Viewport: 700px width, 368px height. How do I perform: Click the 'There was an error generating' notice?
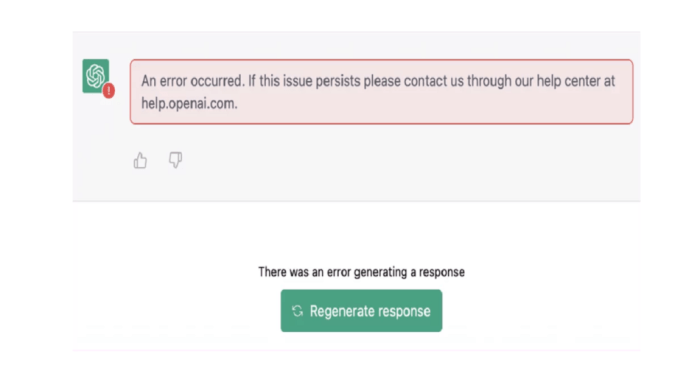pyautogui.click(x=361, y=272)
